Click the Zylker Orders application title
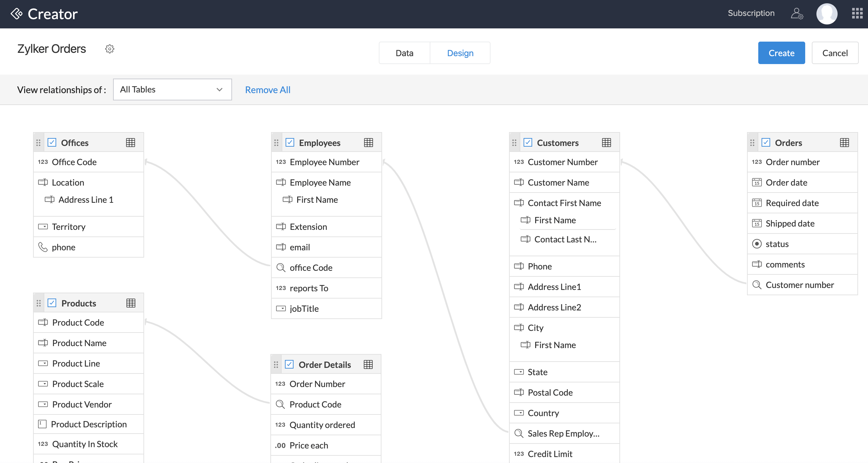The image size is (868, 463). [x=52, y=49]
